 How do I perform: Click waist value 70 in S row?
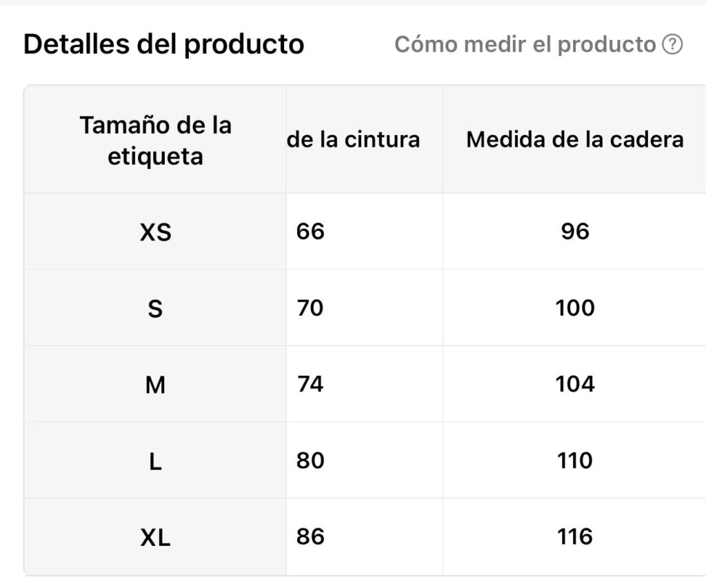pyautogui.click(x=310, y=308)
